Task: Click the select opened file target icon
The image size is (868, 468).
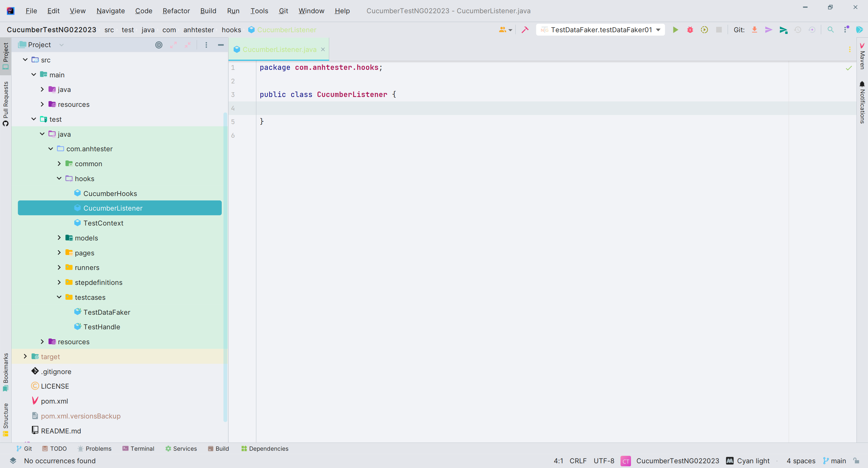Action: pos(159,45)
